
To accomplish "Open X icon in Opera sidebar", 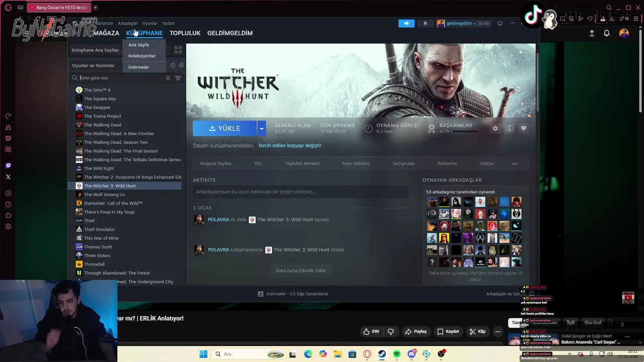I will [x=8, y=177].
